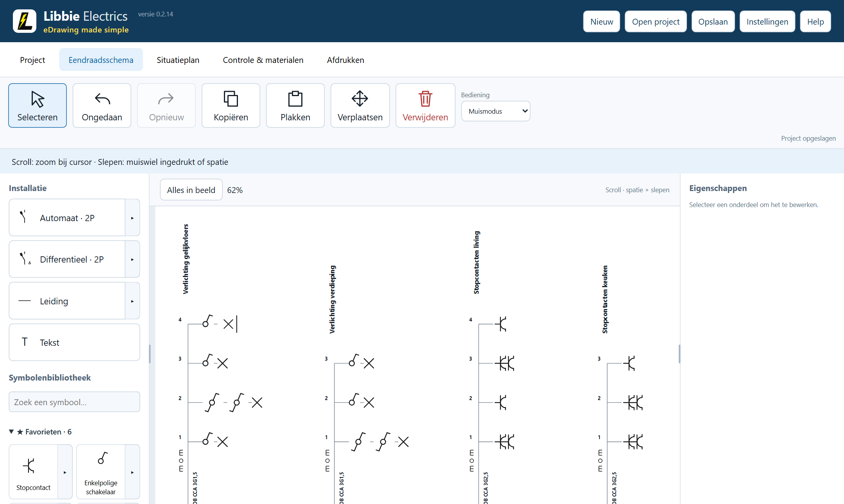
Task: Delete selection with Verwijderen
Action: (x=425, y=105)
